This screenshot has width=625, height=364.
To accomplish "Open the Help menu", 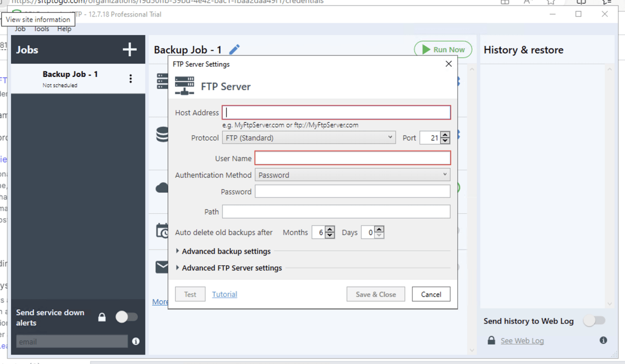I will [64, 29].
